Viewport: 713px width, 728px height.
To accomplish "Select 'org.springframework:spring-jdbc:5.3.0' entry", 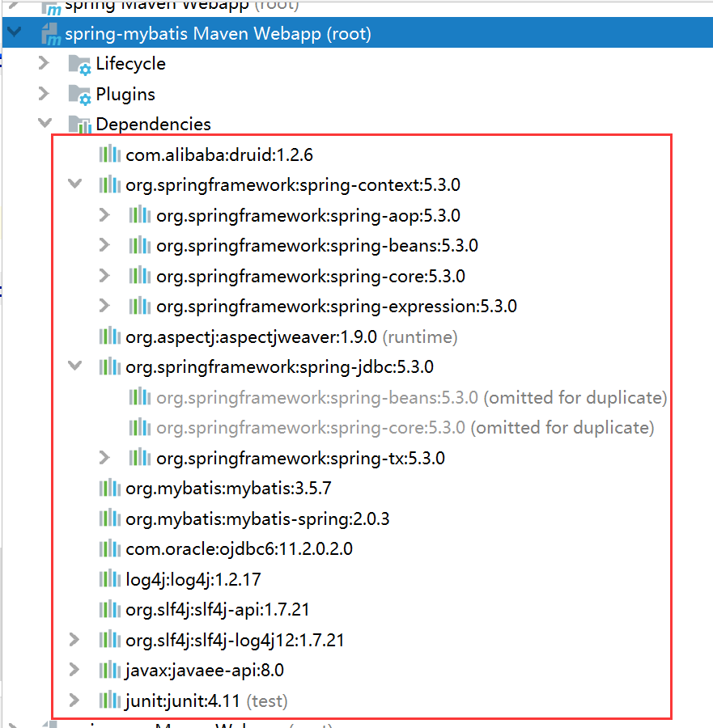I will (x=280, y=366).
